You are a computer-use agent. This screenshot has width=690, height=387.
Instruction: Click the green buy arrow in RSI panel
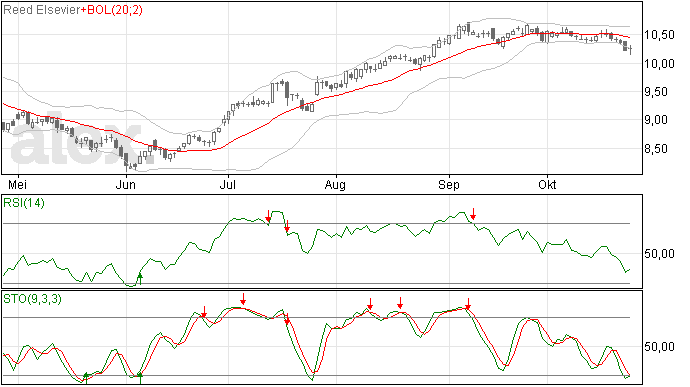point(140,279)
